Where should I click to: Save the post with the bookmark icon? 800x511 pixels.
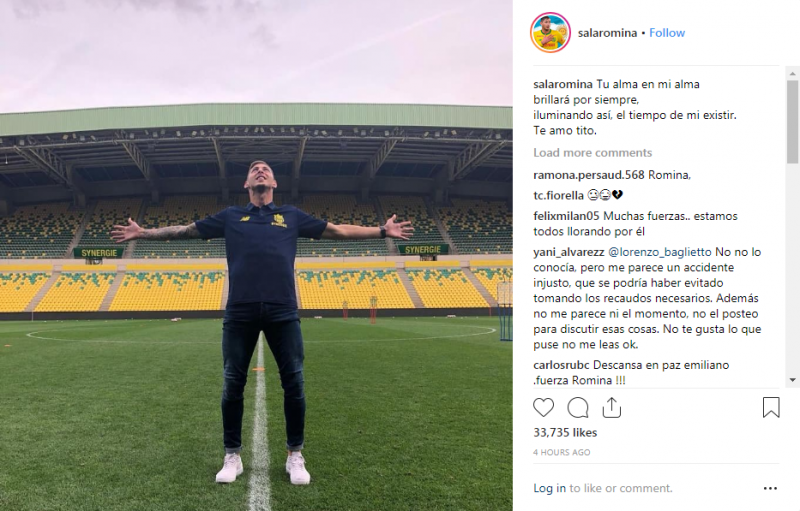pyautogui.click(x=771, y=407)
